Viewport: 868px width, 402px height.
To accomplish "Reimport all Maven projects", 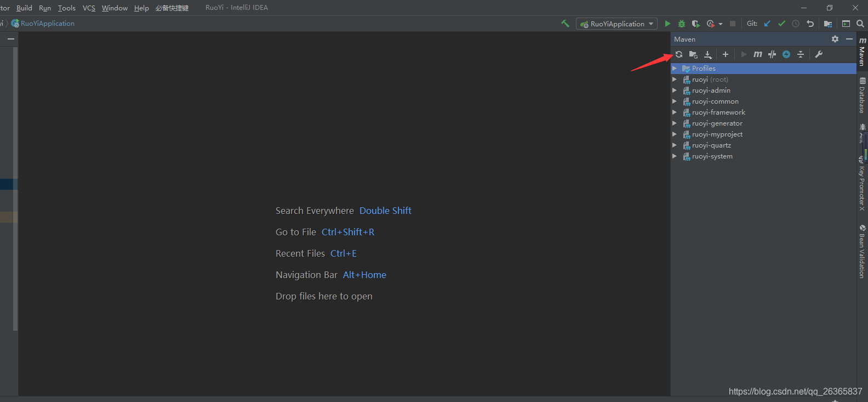I will click(679, 54).
